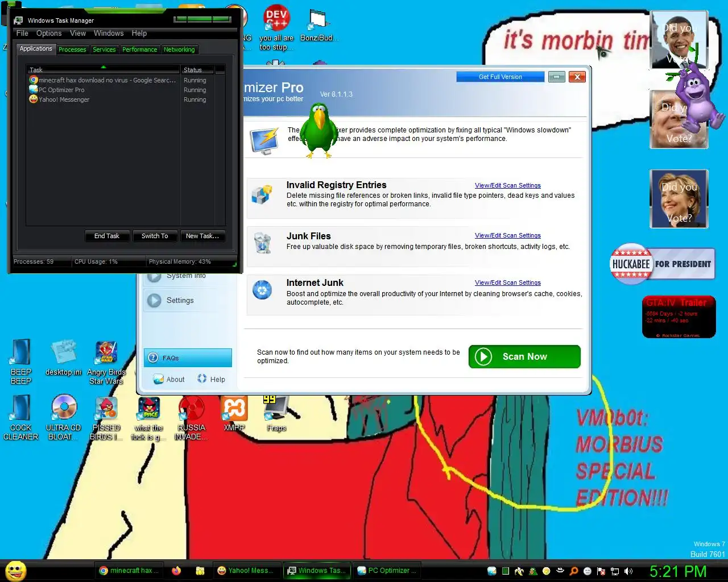This screenshot has width=728, height=582.
Task: Click the GTA:IV Trailer countdown gadget
Action: pos(679,317)
